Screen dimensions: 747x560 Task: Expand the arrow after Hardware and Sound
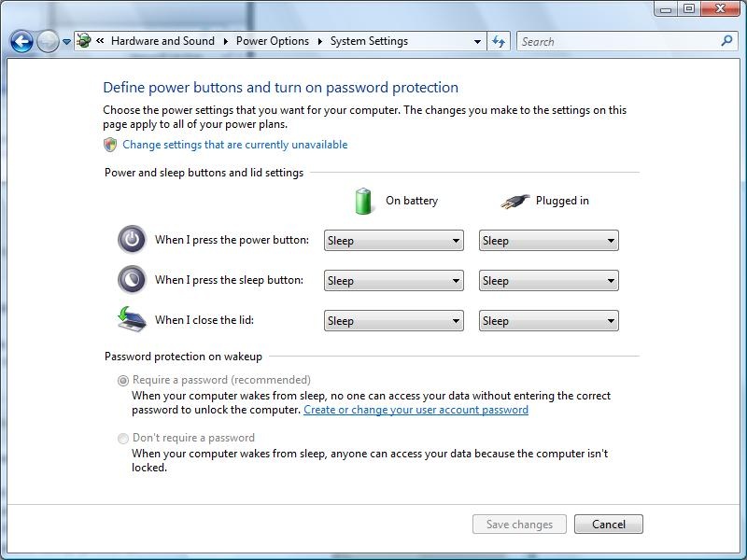point(225,41)
